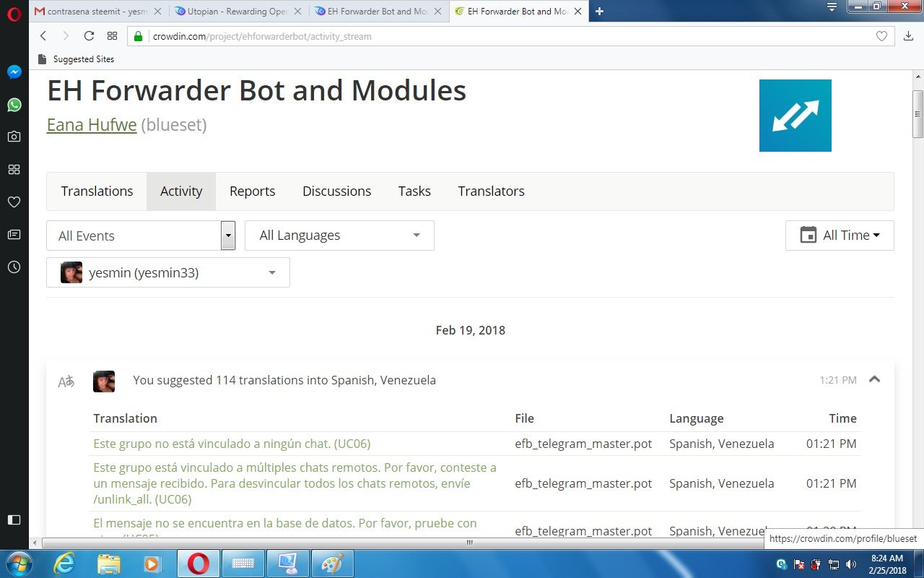
Task: Click the translation icon beside the activity entry
Action: (x=66, y=381)
